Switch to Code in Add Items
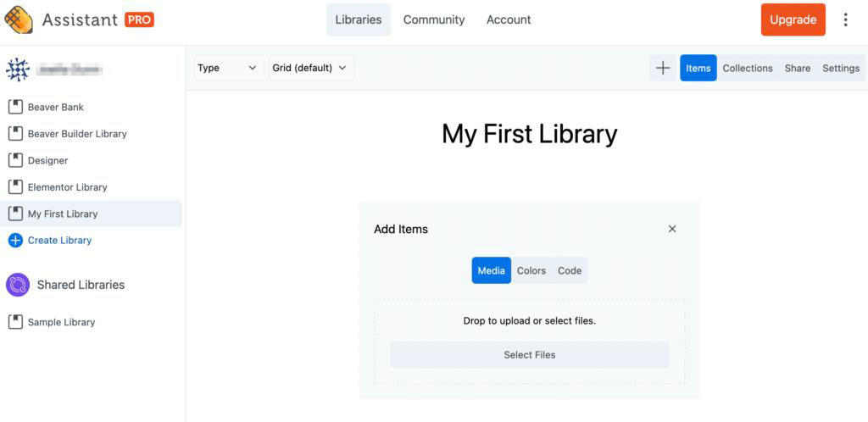Viewport: 868px width, 422px height. tap(570, 270)
